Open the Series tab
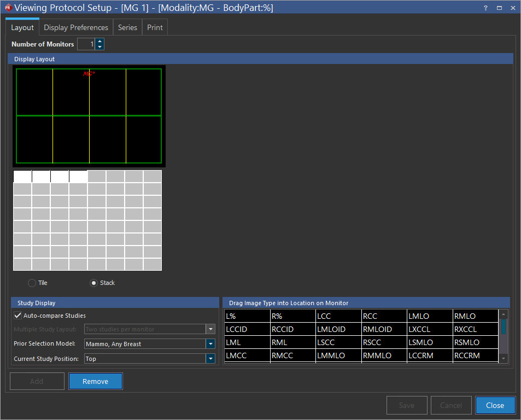 [127, 27]
